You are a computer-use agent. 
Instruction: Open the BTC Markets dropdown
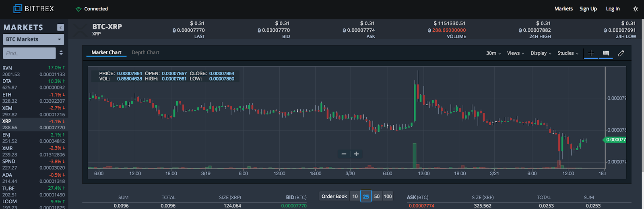[x=33, y=39]
